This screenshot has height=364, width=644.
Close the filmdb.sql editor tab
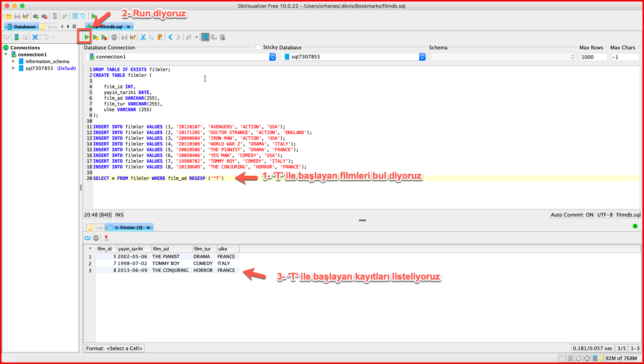click(129, 27)
